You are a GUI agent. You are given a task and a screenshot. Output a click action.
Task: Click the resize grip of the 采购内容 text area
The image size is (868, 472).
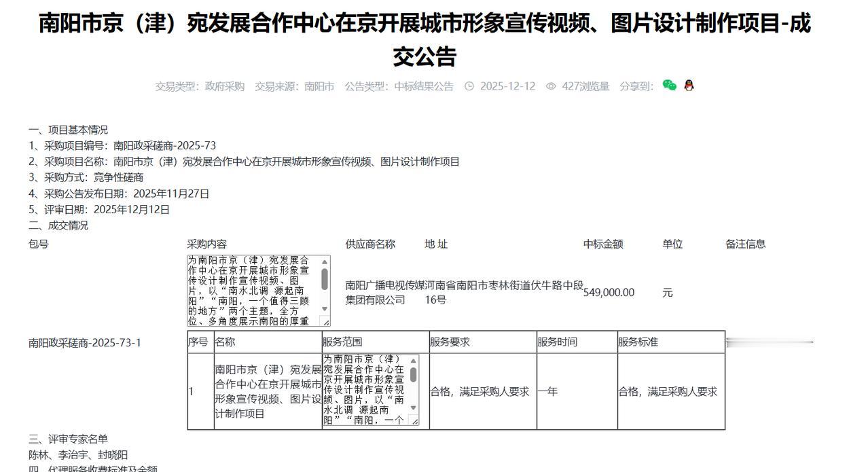(x=326, y=321)
